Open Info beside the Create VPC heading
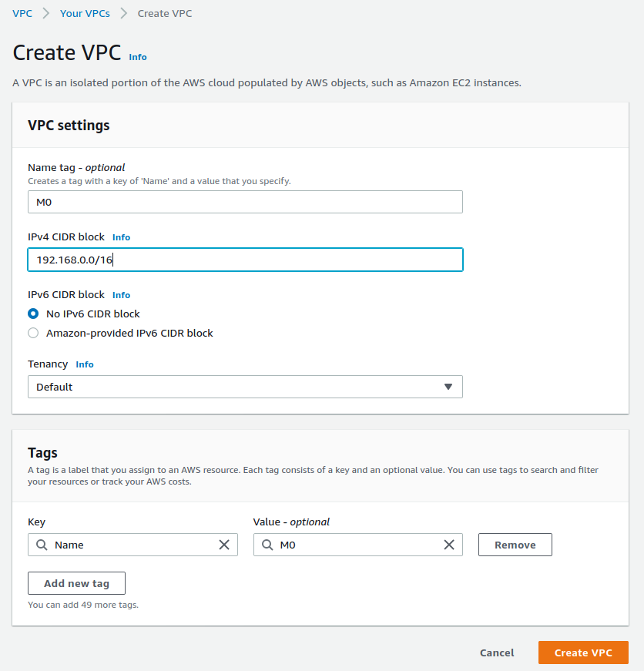The image size is (644, 671). point(137,57)
